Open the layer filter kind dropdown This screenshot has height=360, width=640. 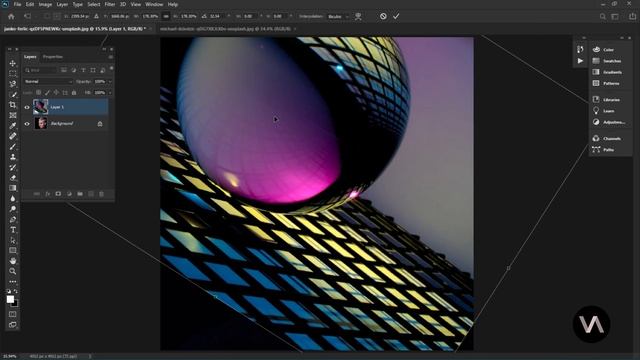[40, 70]
